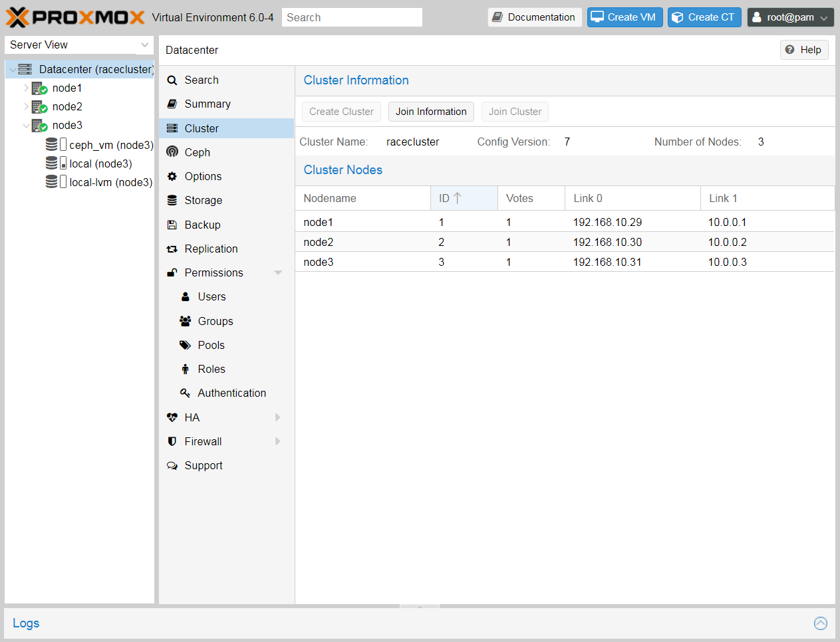This screenshot has width=840, height=642.
Task: Click the Documentation button
Action: [535, 17]
